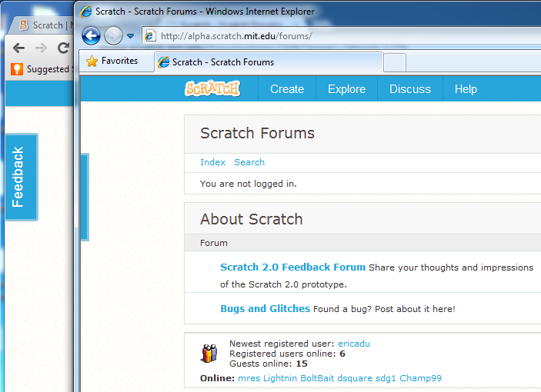
Task: Open Favorites with the star icon
Action: pyautogui.click(x=112, y=61)
